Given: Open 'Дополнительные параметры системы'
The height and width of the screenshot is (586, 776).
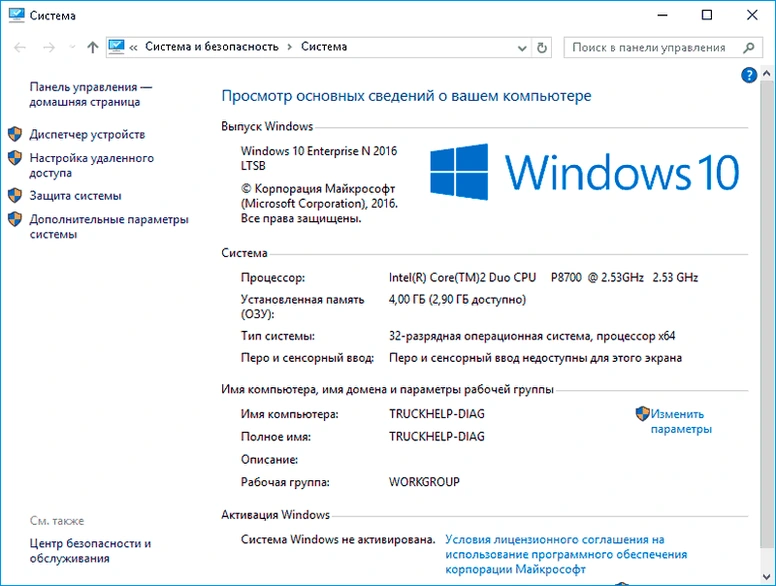Looking at the screenshot, I should (x=109, y=227).
